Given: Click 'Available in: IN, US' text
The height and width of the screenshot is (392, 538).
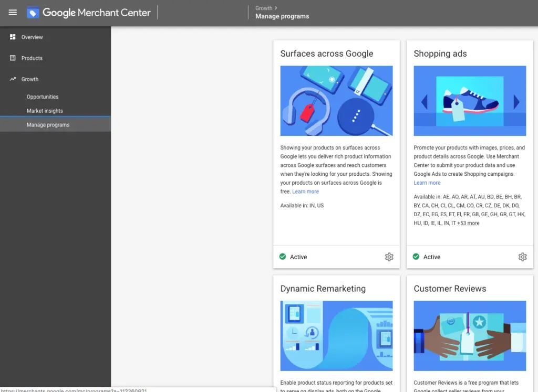Looking at the screenshot, I should tap(302, 206).
